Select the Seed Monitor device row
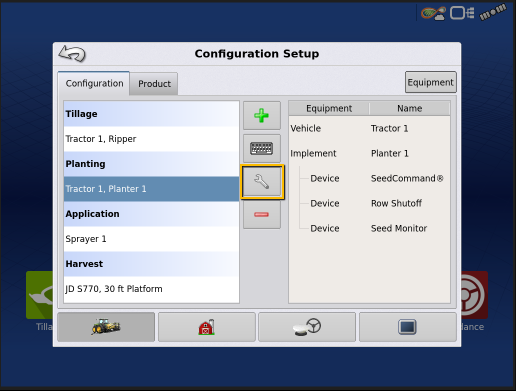The height and width of the screenshot is (391, 516). coord(369,228)
